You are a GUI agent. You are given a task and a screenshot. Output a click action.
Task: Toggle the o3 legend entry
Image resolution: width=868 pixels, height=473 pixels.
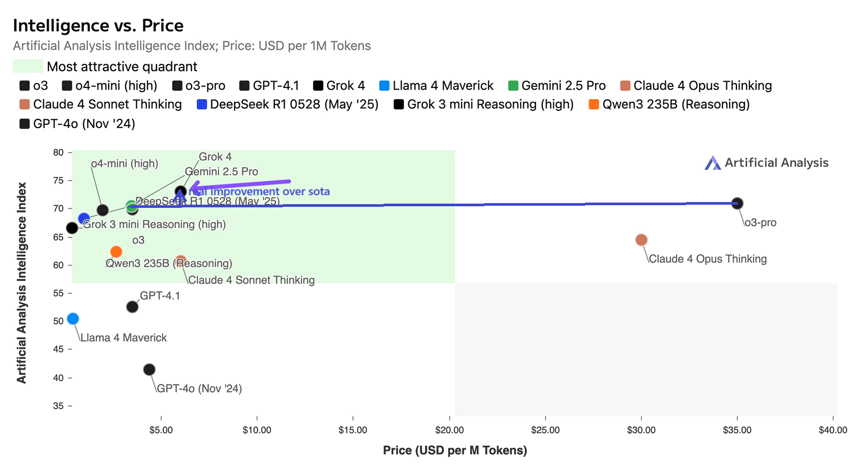[34, 86]
